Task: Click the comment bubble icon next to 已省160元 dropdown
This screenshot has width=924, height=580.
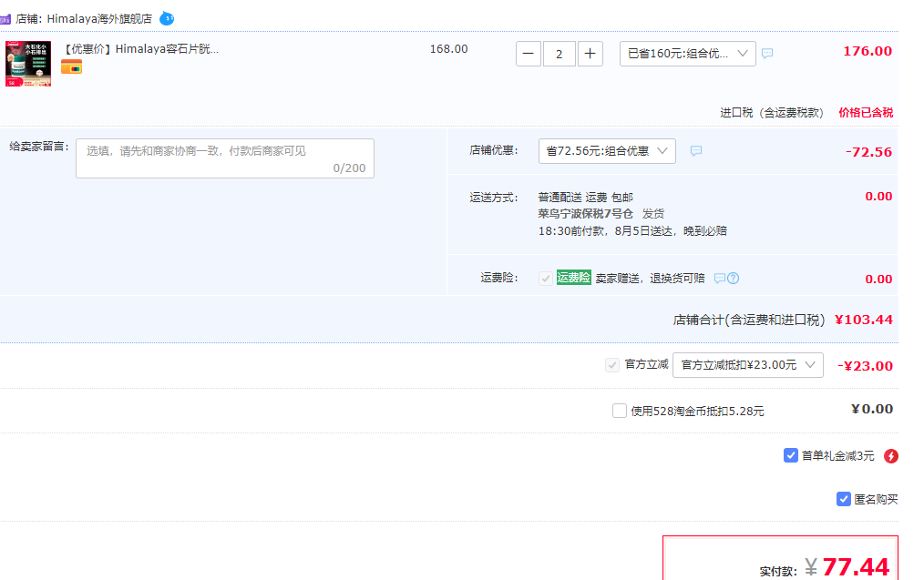Action: [767, 54]
